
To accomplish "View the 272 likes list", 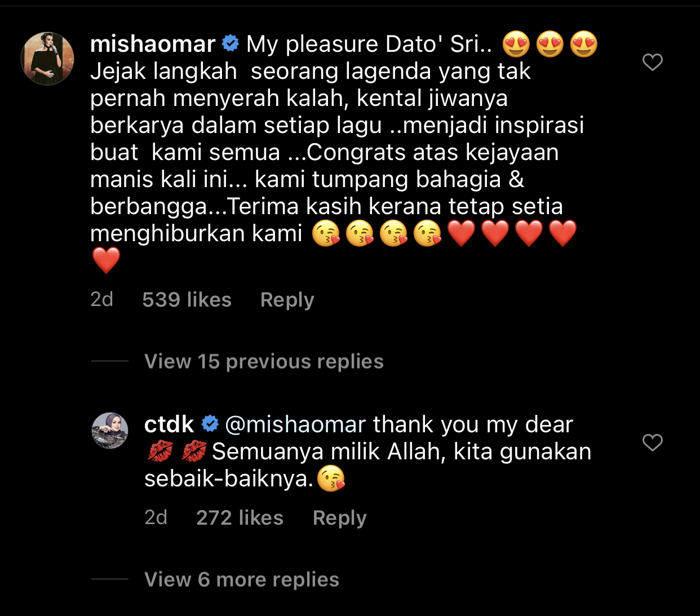I will (x=240, y=518).
